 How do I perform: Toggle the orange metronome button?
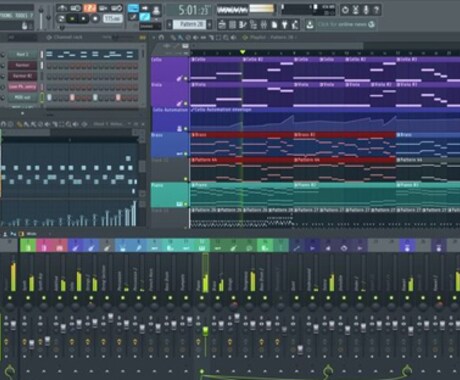[89, 8]
